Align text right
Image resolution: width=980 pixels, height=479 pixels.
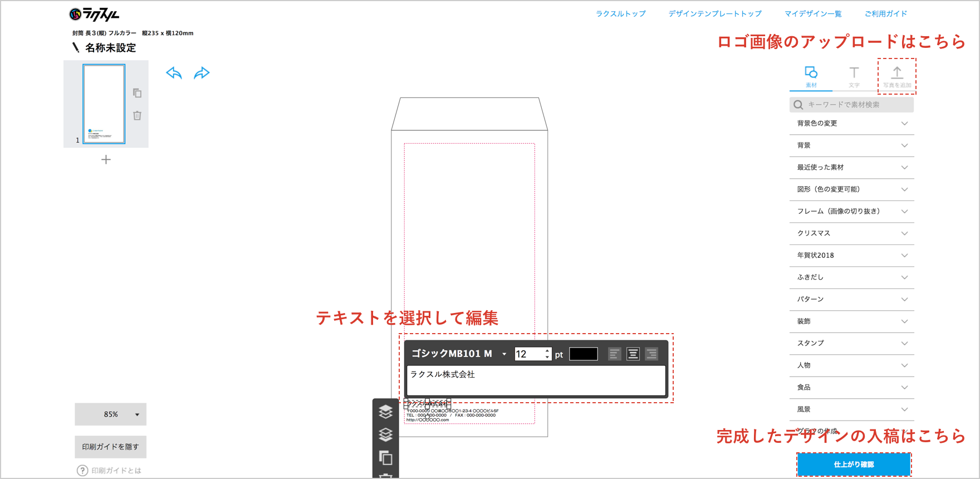click(x=652, y=354)
